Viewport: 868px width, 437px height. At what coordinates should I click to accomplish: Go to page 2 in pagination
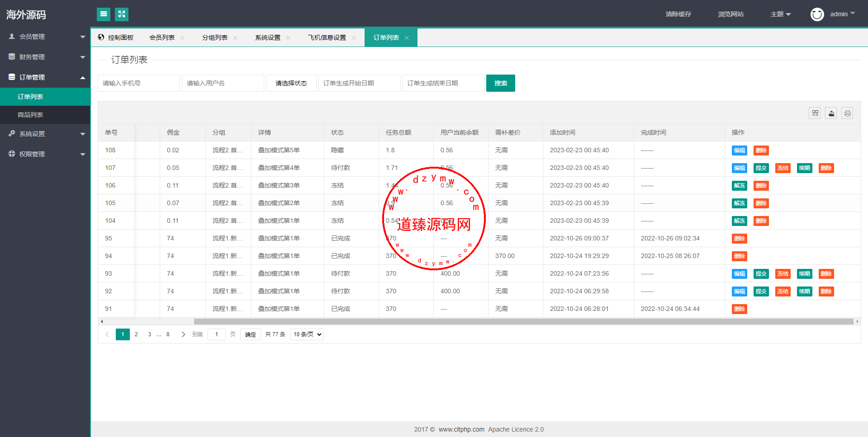136,334
